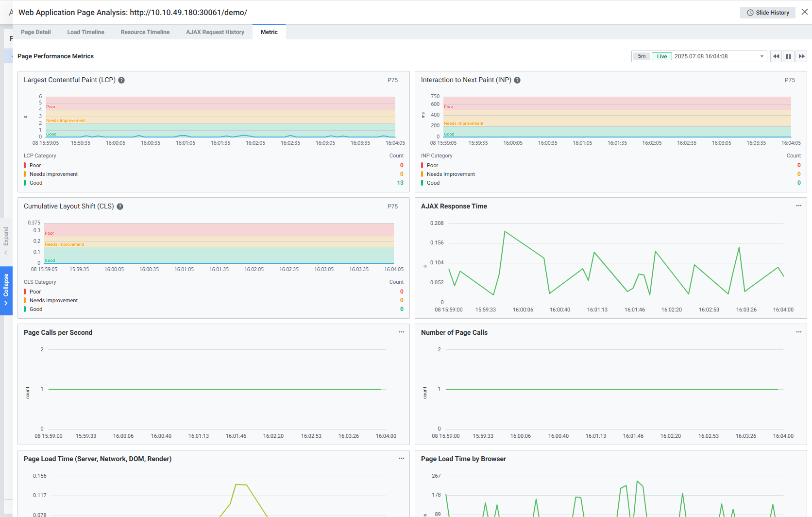812x517 pixels.
Task: Open Page Load Time options menu
Action: [401, 459]
